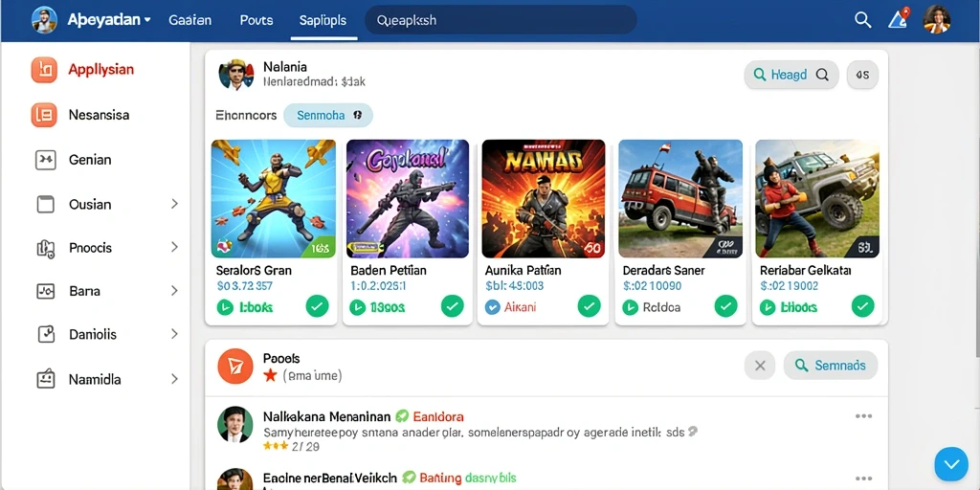Click the Nalkakana Menaninan reviewer avatar

point(235,424)
